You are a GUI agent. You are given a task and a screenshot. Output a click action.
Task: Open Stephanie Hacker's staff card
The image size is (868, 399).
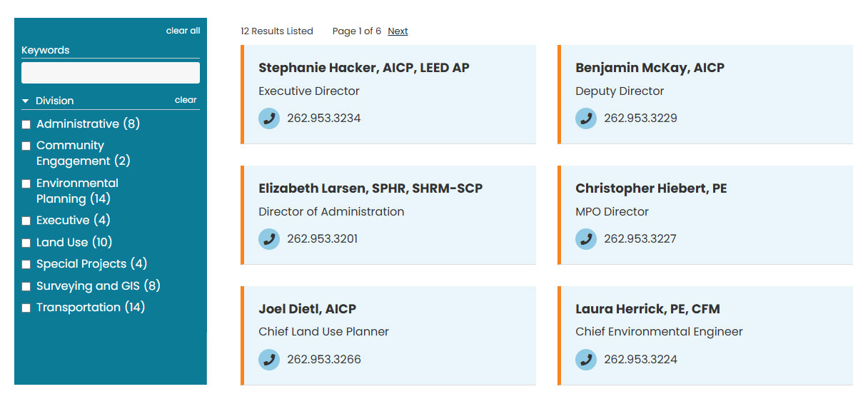363,68
